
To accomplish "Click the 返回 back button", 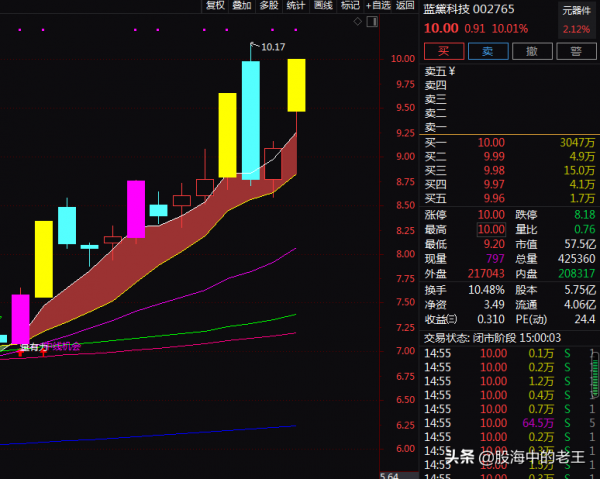I will pyautogui.click(x=405, y=6).
